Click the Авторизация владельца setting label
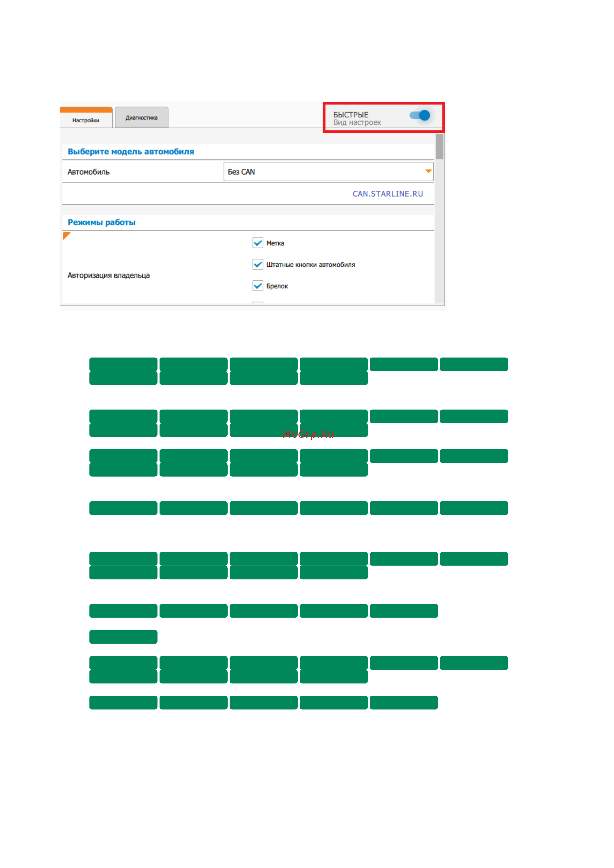Image resolution: width=614 pixels, height=868 pixels. point(109,276)
